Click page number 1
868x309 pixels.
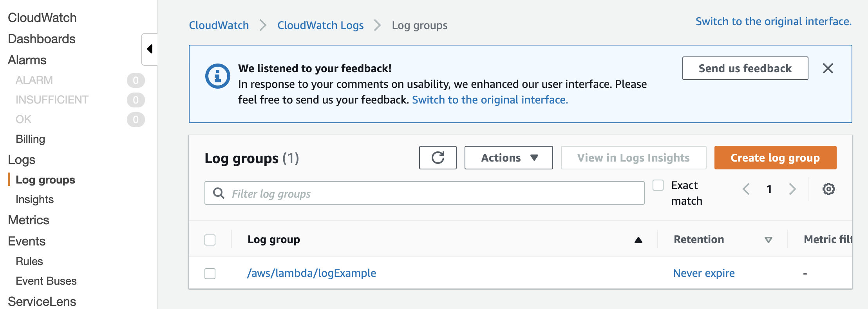click(769, 189)
